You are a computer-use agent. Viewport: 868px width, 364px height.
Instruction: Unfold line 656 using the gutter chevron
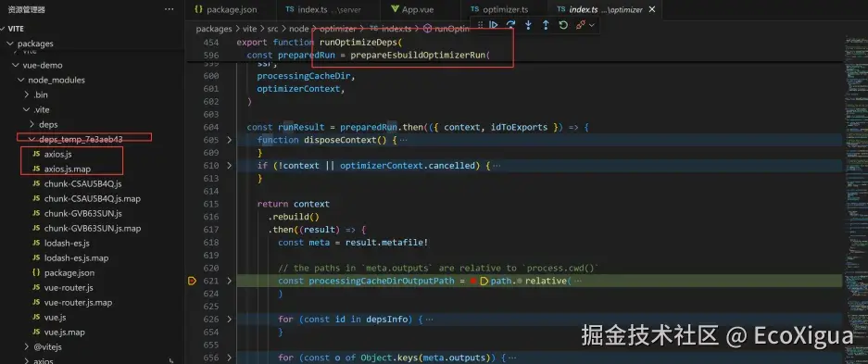pyautogui.click(x=230, y=358)
